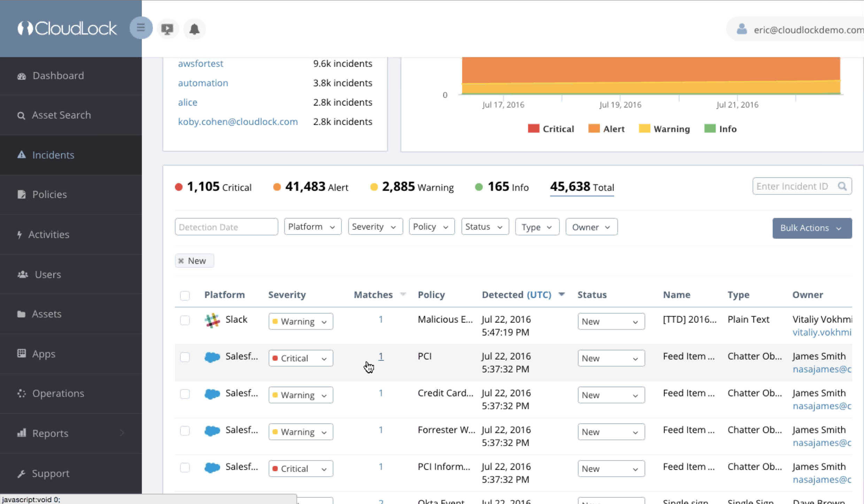
Task: Tick the checkbox for the PCI incident row
Action: [x=185, y=357]
